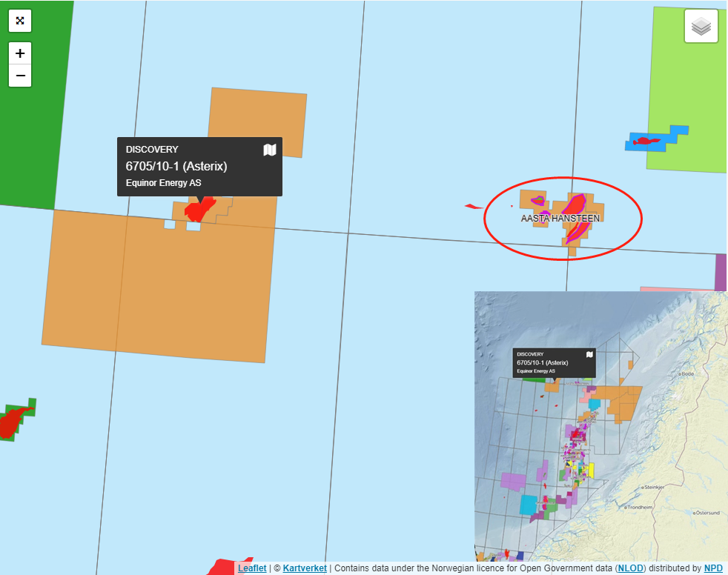The image size is (728, 575).
Task: Click the map icon in the Asterix popup
Action: point(270,150)
